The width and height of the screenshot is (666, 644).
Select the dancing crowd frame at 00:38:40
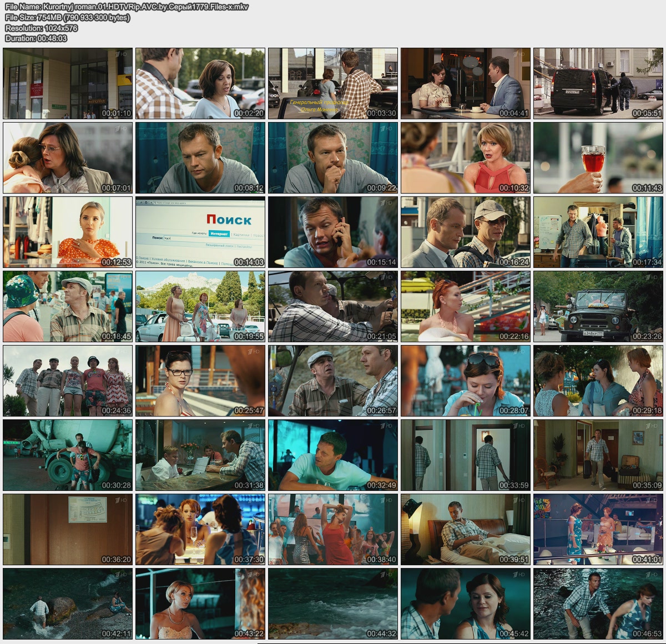[333, 529]
